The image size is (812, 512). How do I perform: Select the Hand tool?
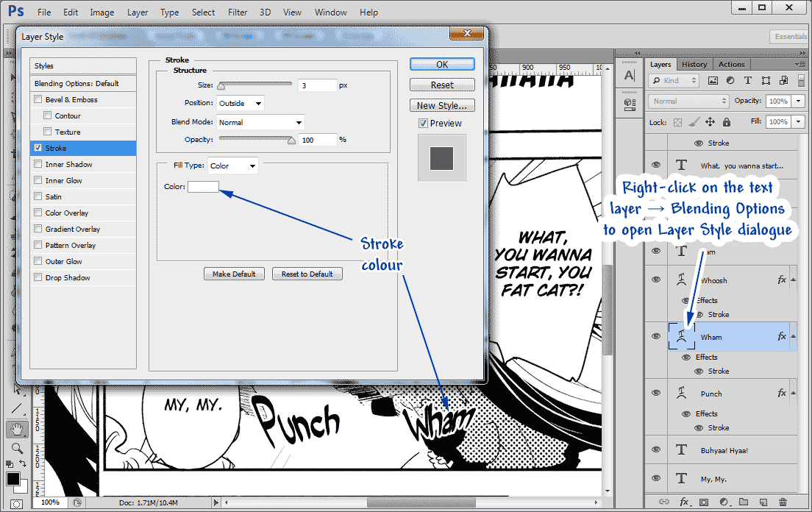coord(17,429)
